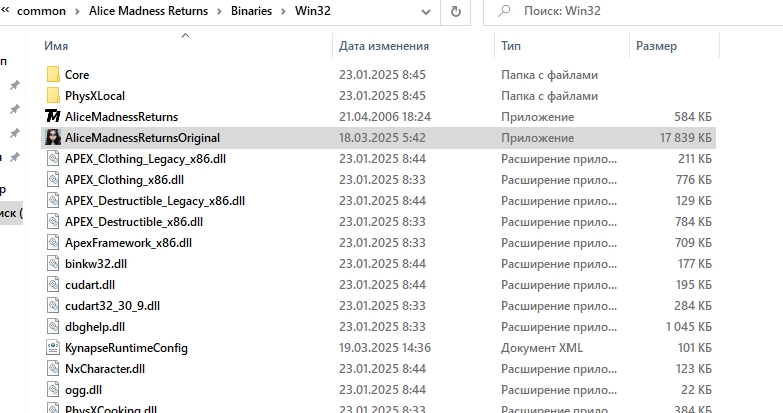Viewport: 783px width, 413px height.
Task: Click the Документ XML type cell
Action: [x=542, y=348]
